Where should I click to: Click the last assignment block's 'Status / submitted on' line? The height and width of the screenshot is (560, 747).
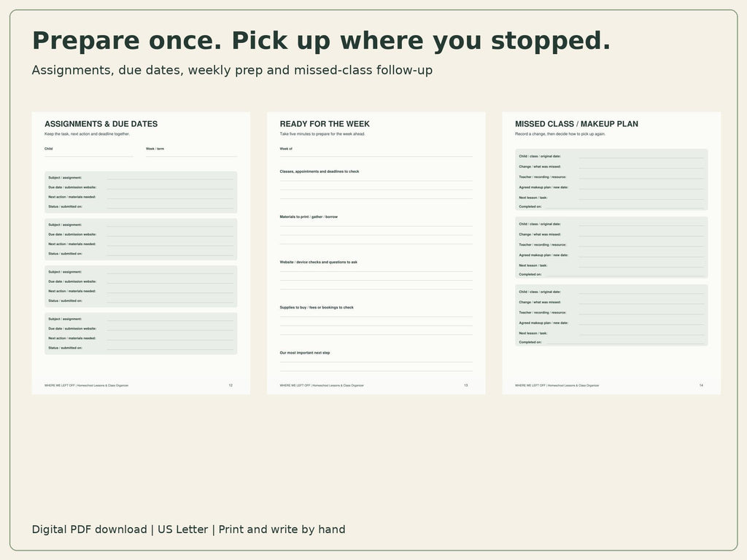141,348
